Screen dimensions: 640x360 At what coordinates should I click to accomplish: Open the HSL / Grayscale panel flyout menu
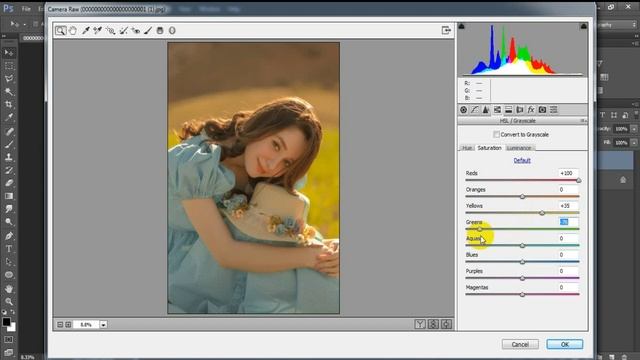click(x=583, y=121)
